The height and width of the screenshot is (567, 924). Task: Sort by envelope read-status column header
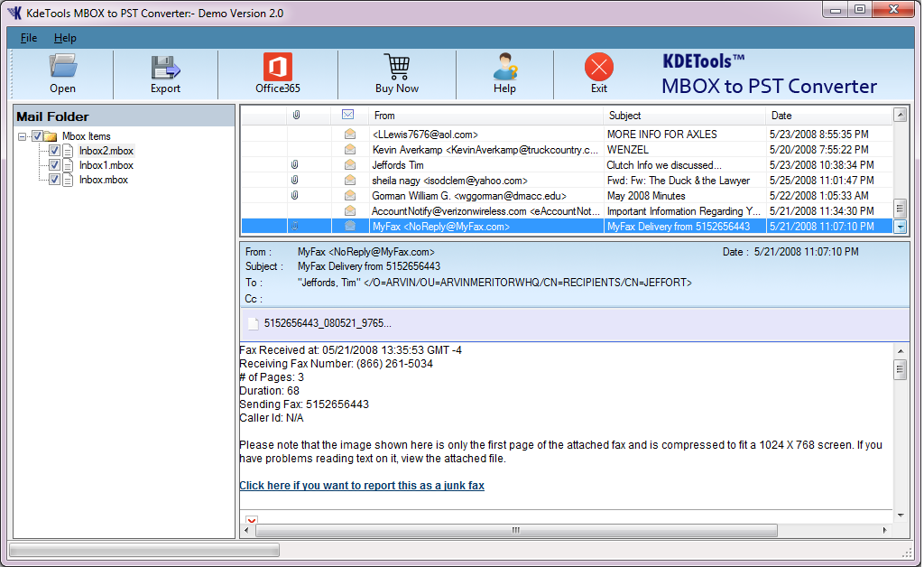[347, 115]
